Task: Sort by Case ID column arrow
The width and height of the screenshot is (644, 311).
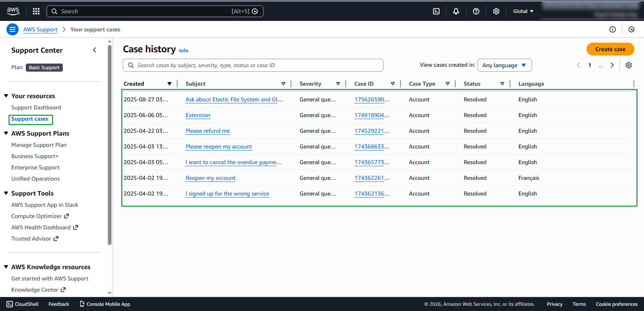Action: tap(393, 84)
